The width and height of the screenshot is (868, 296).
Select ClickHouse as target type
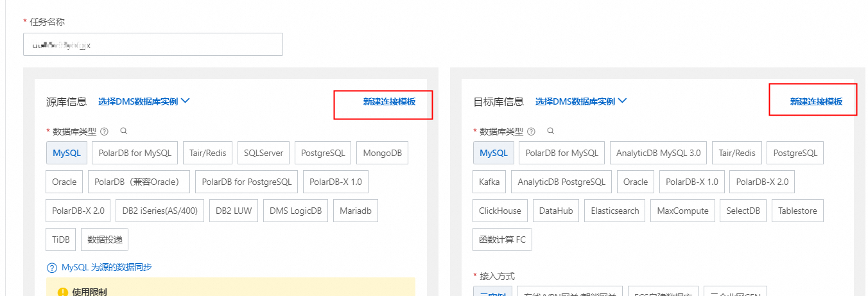[x=500, y=211]
